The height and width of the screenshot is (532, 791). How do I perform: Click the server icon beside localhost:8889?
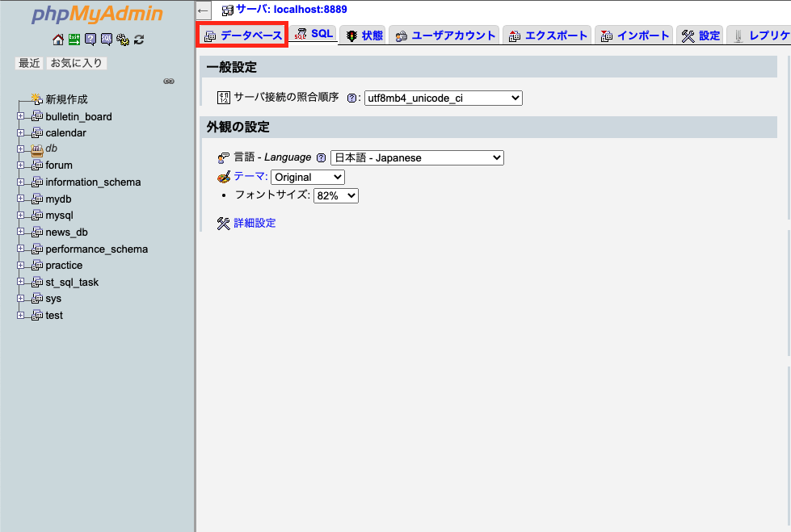click(229, 10)
